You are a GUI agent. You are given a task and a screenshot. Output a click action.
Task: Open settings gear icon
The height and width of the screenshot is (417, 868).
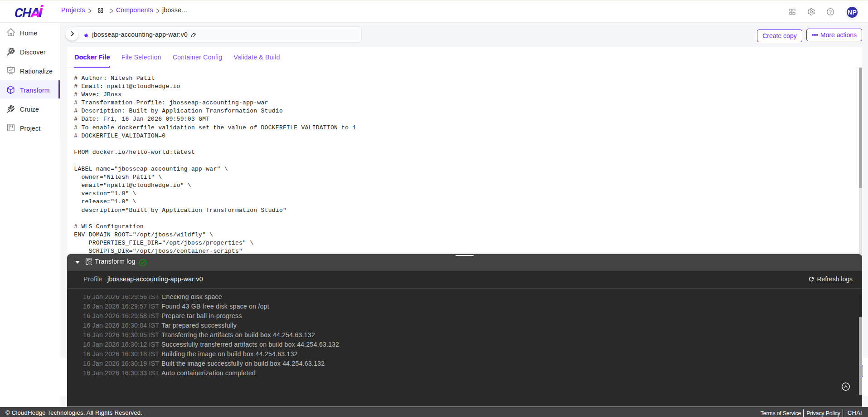pos(811,12)
